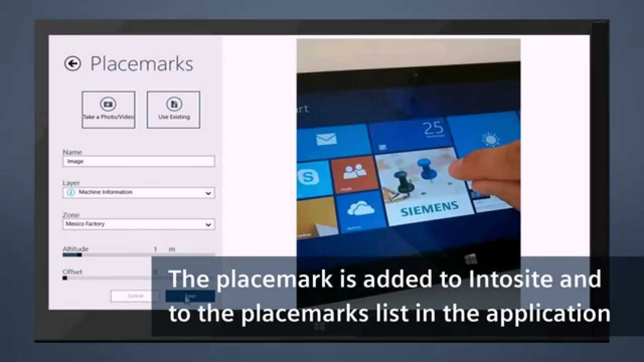Image resolution: width=644 pixels, height=362 pixels.
Task: Click the Cancel button
Action: pos(135,296)
